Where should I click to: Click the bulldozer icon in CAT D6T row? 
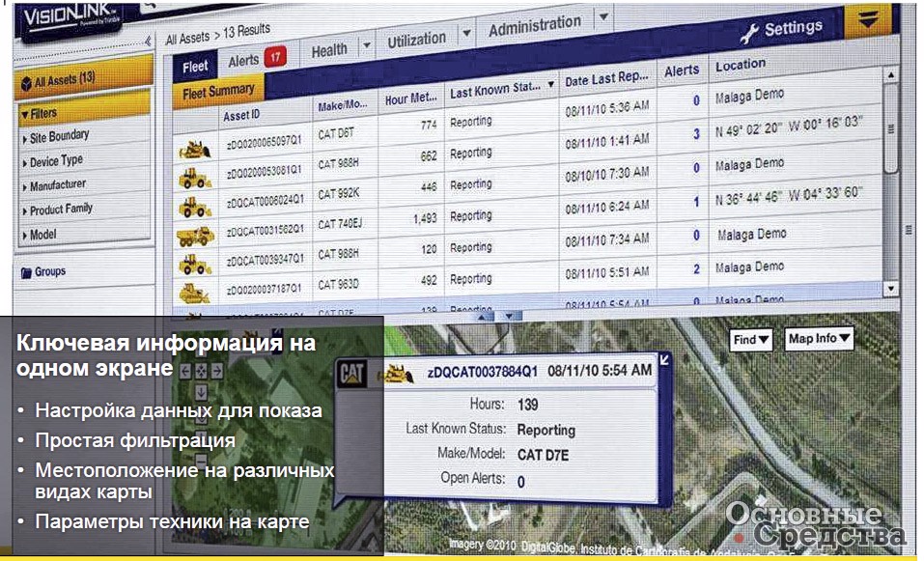pos(195,151)
